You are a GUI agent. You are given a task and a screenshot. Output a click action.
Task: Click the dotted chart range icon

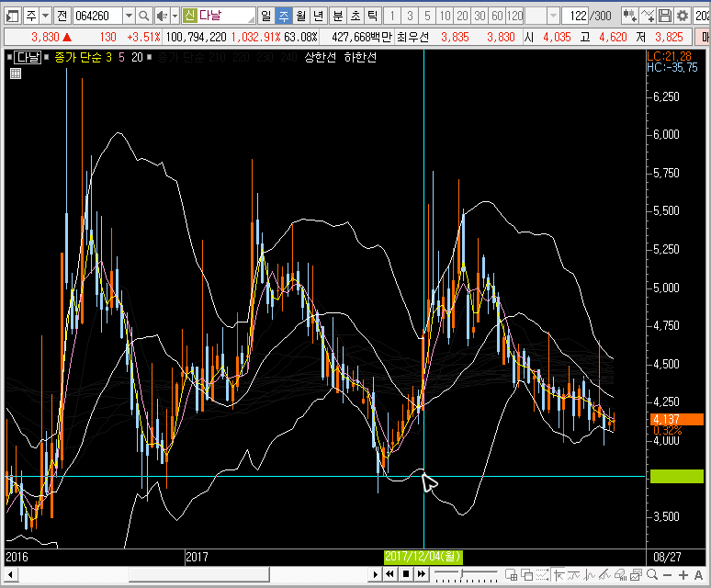pos(542,575)
